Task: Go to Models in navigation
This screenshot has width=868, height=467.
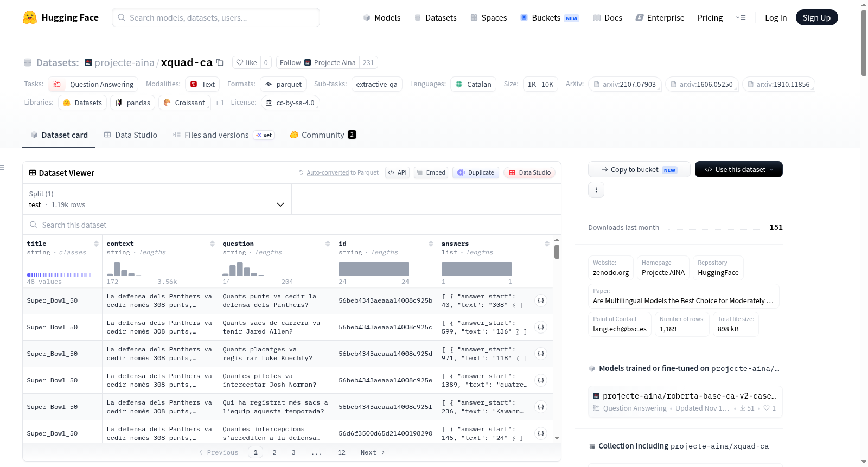Action: 382,17
